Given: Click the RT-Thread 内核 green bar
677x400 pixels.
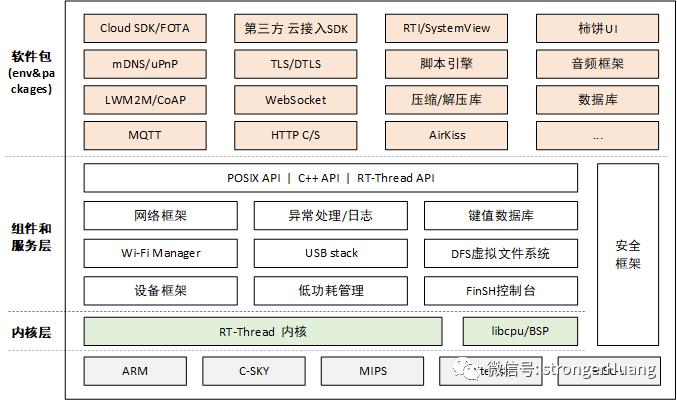Looking at the screenshot, I should tap(263, 331).
